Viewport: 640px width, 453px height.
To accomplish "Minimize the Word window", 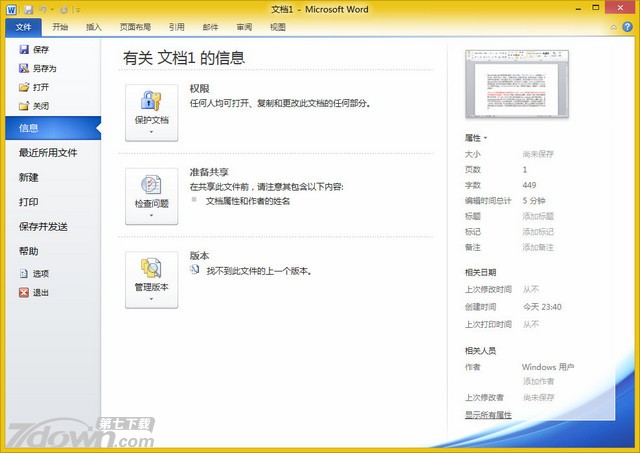I will pyautogui.click(x=578, y=9).
